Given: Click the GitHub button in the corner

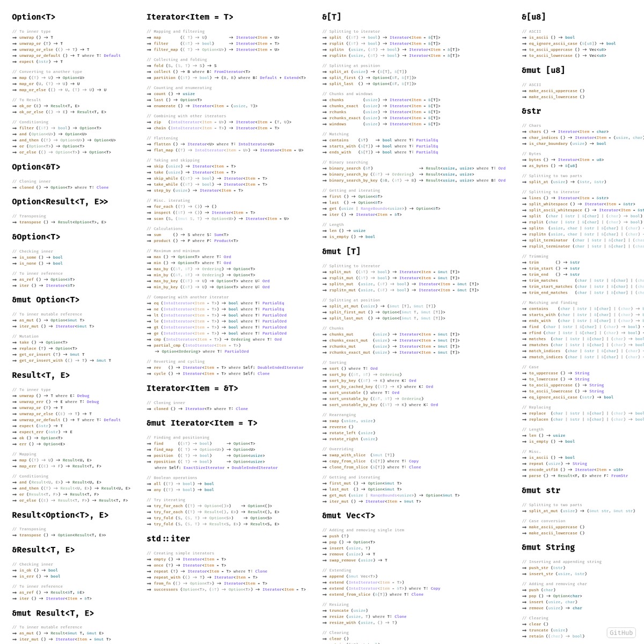Looking at the screenshot, I should pyautogui.click(x=621, y=633).
